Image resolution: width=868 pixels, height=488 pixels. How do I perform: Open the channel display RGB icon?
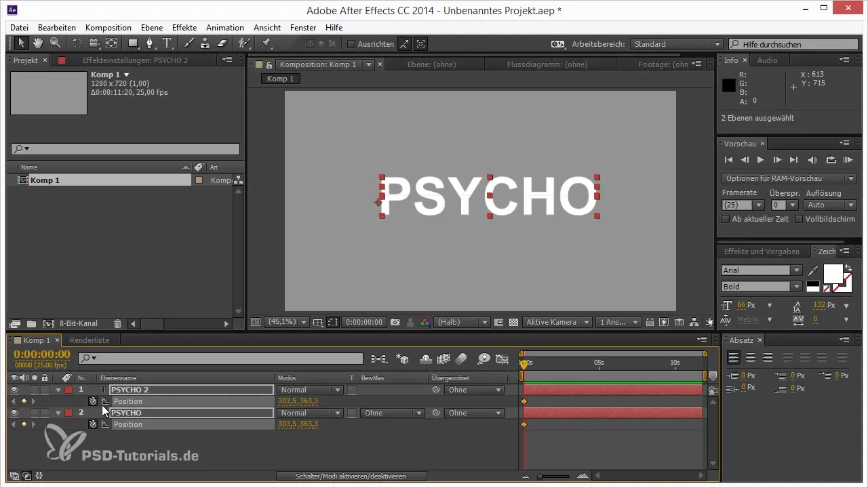[x=425, y=323]
